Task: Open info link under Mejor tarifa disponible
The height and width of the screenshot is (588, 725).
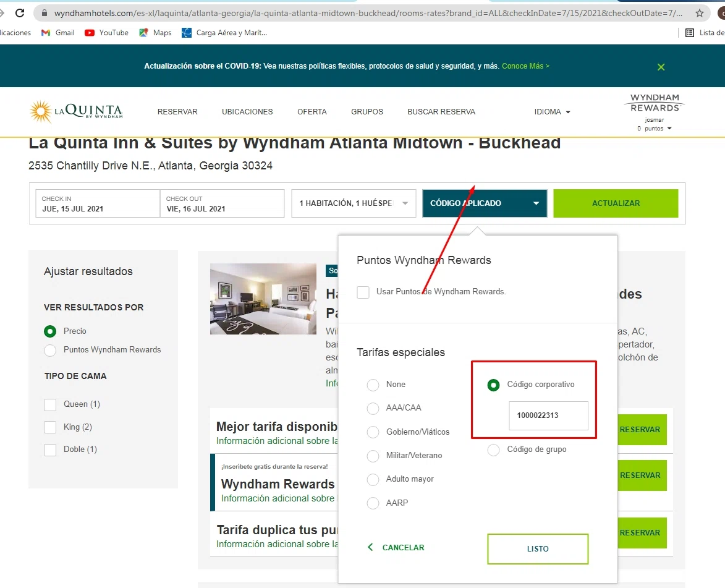Action: pyautogui.click(x=277, y=441)
